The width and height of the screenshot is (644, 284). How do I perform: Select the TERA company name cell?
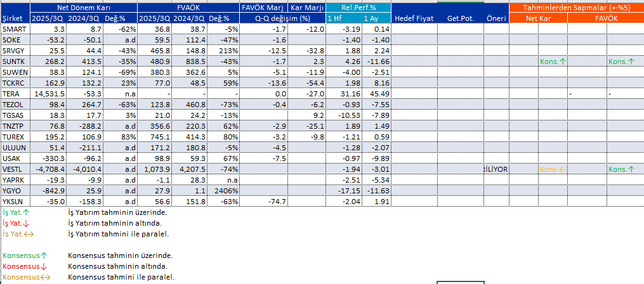click(x=14, y=94)
